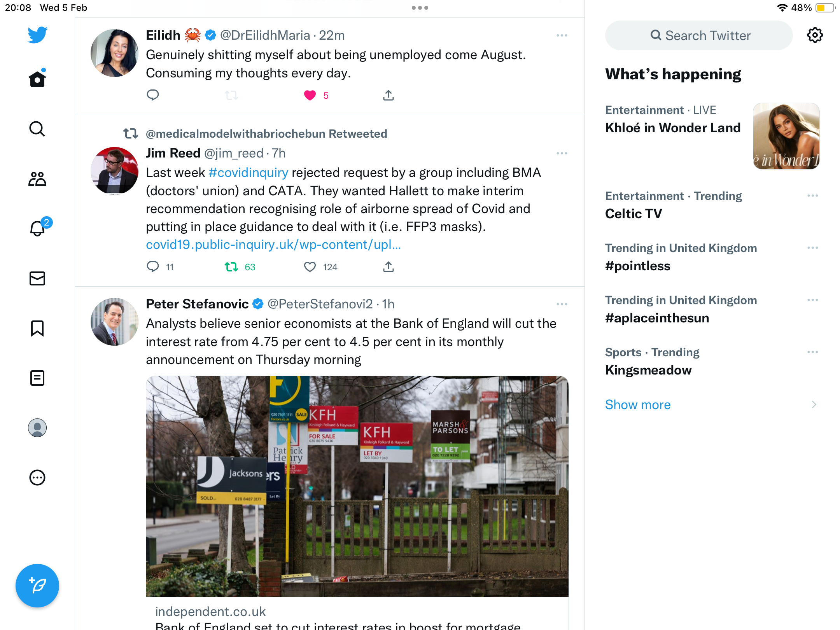
Task: Open the Communities people icon
Action: (x=37, y=179)
